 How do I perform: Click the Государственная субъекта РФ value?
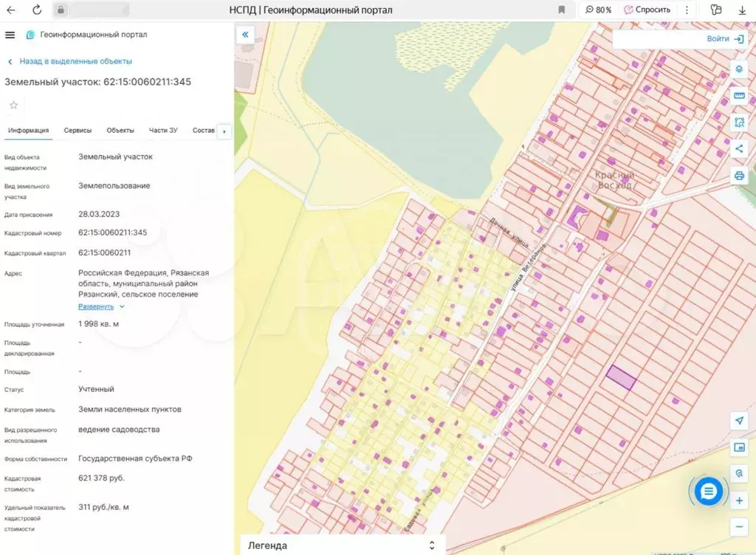click(135, 458)
